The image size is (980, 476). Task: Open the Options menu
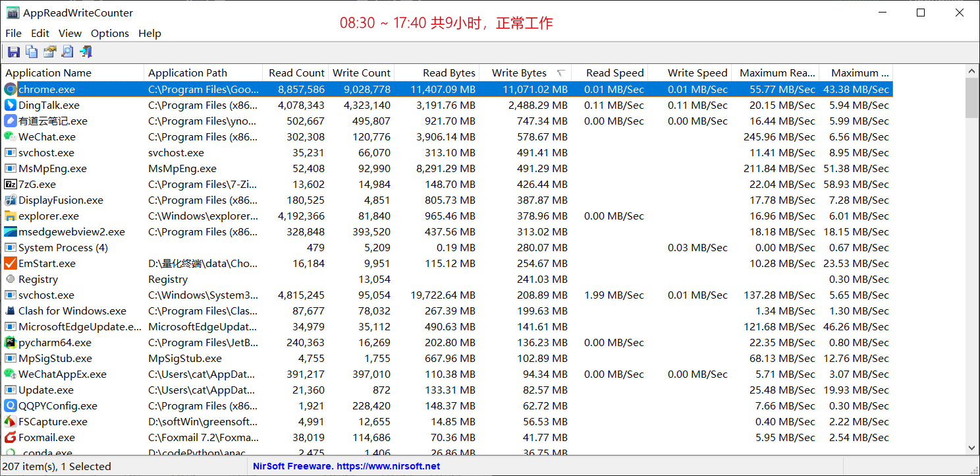(x=109, y=33)
